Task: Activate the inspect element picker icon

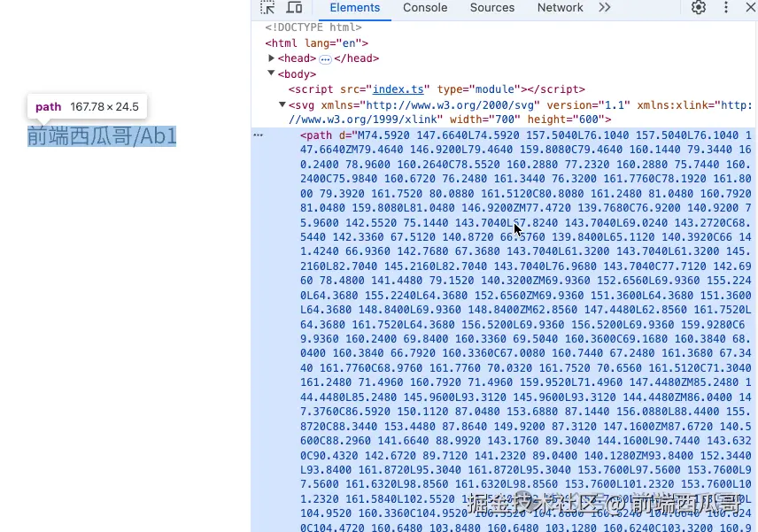Action: 267,8
